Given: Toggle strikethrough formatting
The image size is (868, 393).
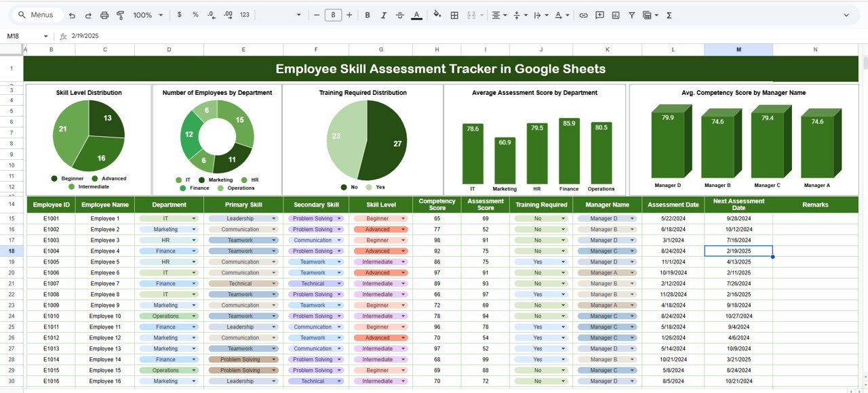Looking at the screenshot, I should pyautogui.click(x=399, y=14).
